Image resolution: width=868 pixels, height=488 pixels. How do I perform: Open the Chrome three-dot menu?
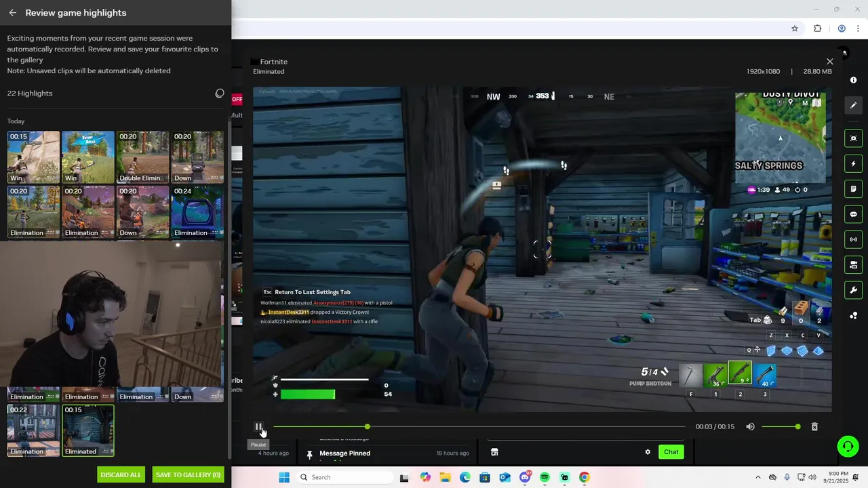point(858,28)
